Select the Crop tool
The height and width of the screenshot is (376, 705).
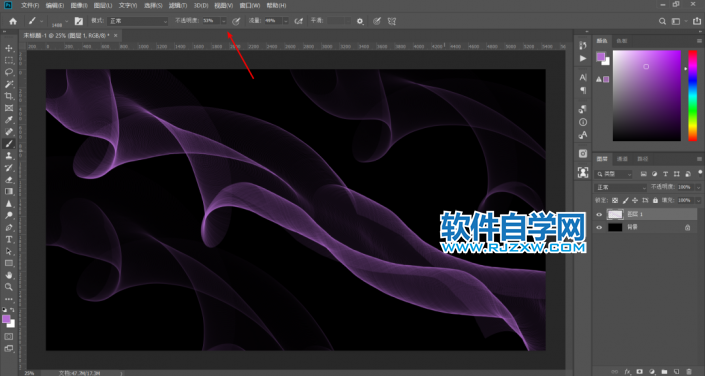(x=9, y=96)
